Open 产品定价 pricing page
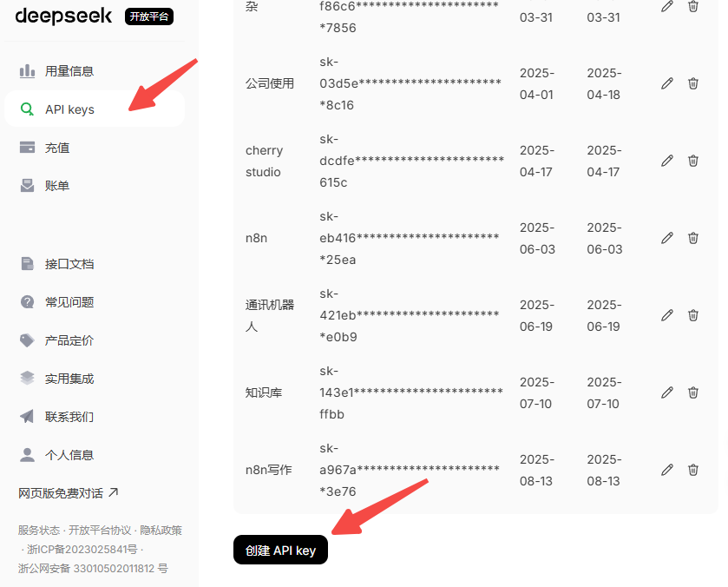The height and width of the screenshot is (587, 728). [x=69, y=340]
